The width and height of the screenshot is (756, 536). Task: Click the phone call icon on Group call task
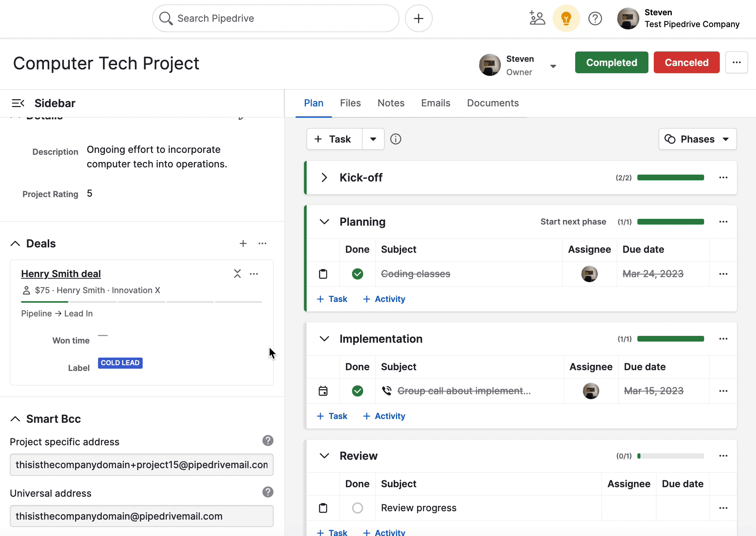coord(387,391)
